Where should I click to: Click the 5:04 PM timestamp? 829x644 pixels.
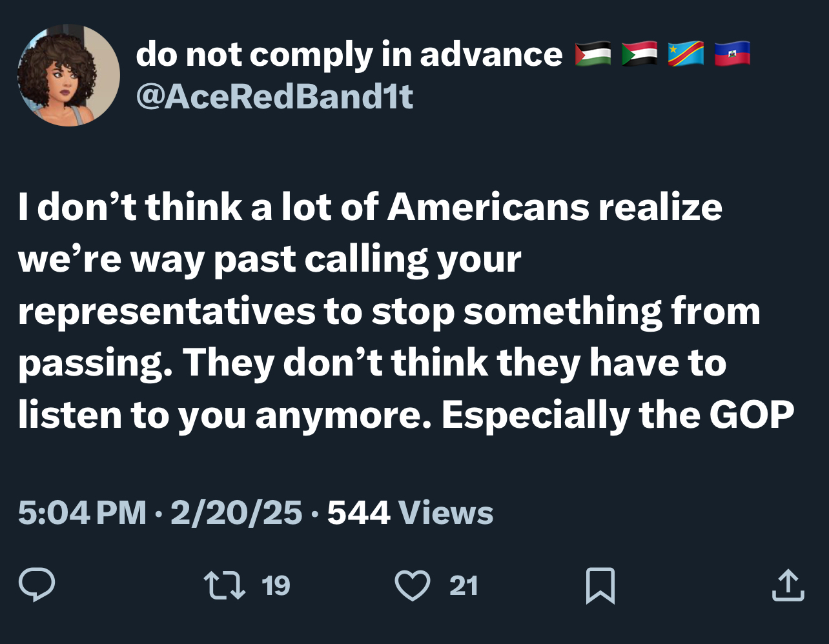[82, 513]
